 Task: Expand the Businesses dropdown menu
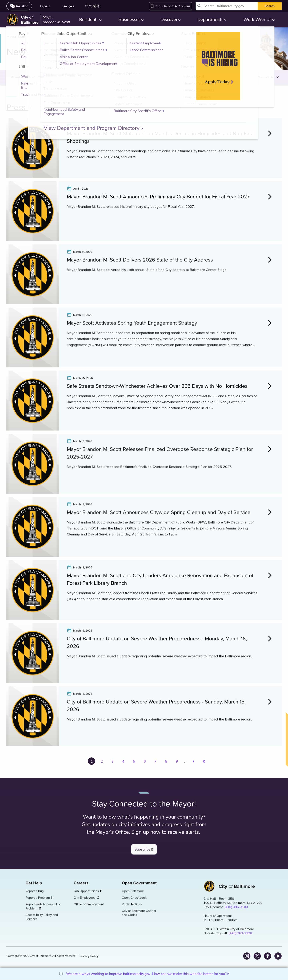pos(131,19)
